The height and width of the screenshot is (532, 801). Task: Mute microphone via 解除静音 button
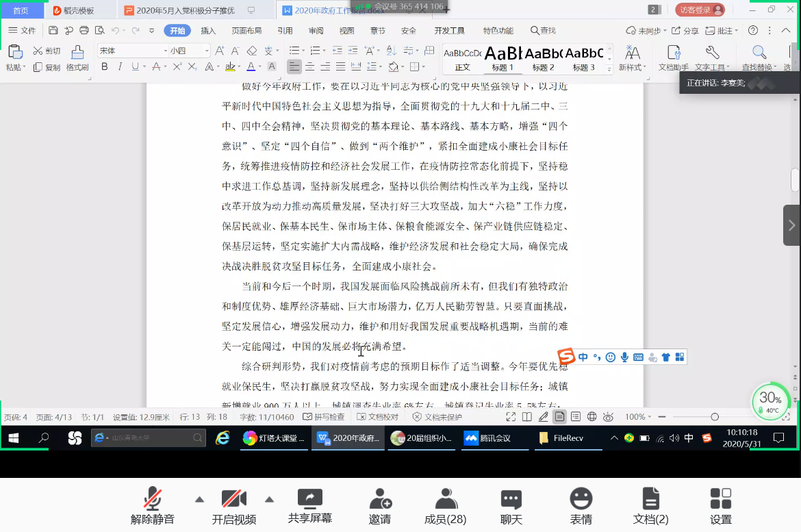[151, 507]
